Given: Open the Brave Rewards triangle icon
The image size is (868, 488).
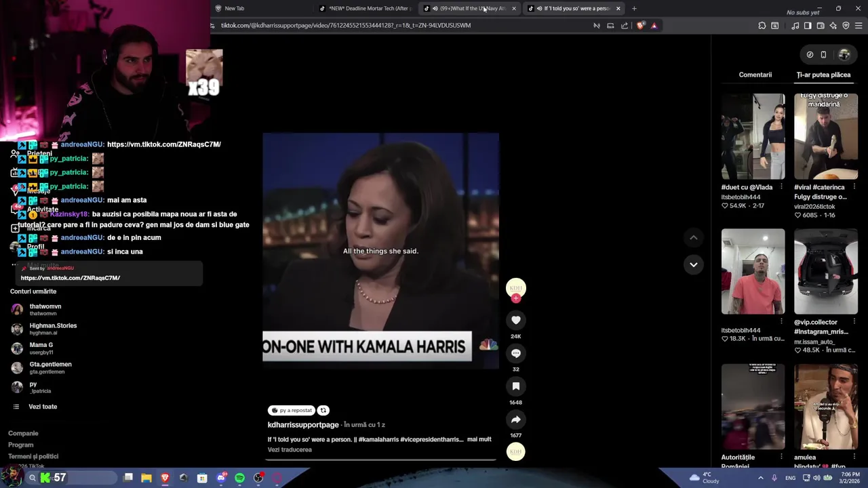Looking at the screenshot, I should tap(654, 26).
